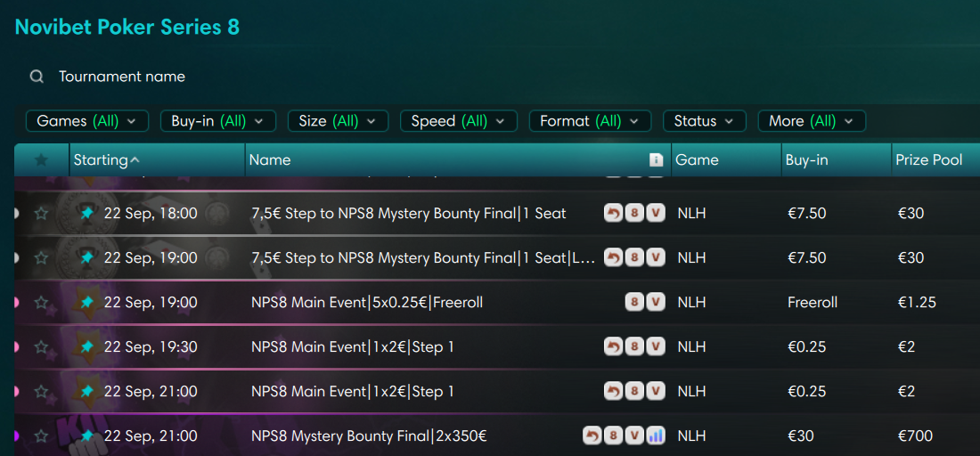
Task: Open the Games filter dropdown
Action: 87,121
